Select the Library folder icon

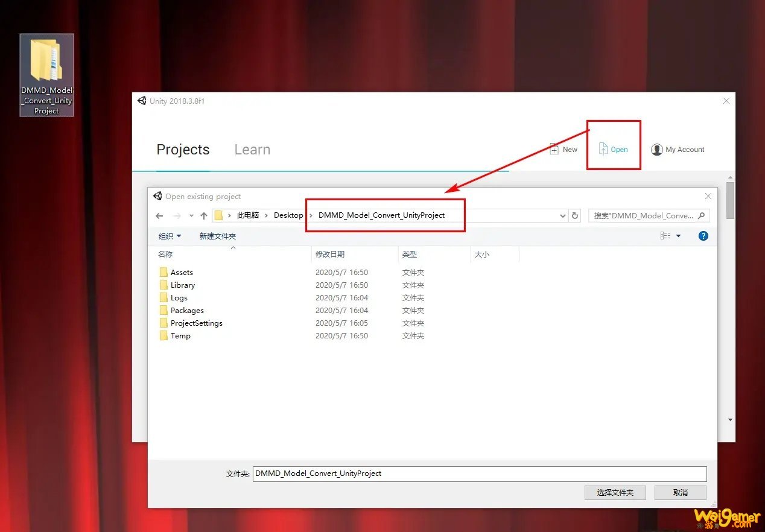(x=163, y=285)
